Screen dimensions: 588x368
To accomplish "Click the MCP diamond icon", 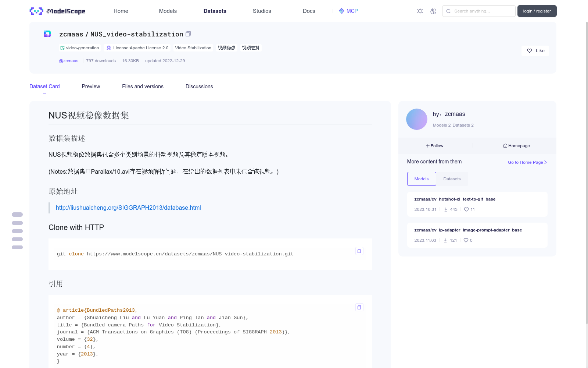I will [x=341, y=11].
